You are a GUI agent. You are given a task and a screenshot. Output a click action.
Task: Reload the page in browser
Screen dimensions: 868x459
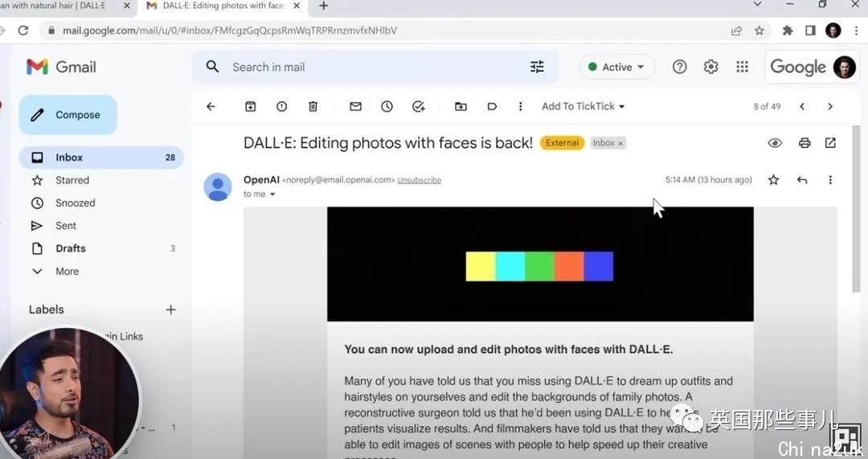tap(23, 31)
